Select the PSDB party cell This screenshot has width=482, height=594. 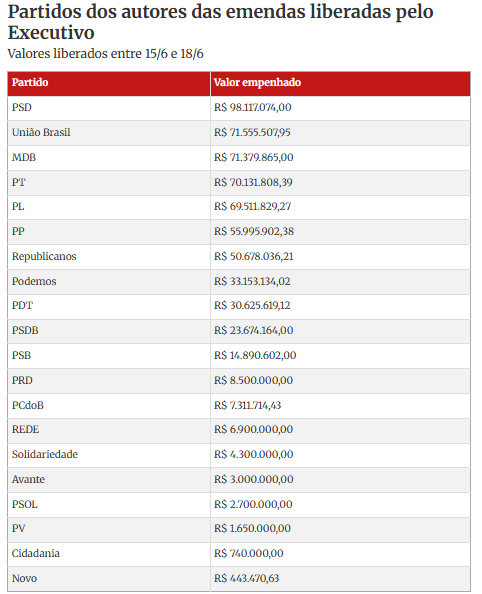coord(109,331)
